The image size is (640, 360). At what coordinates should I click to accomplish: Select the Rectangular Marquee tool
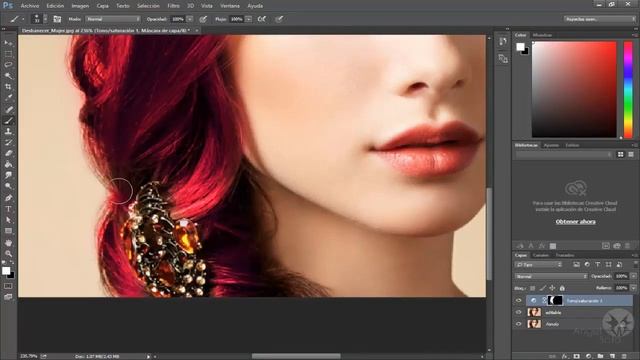click(x=8, y=54)
